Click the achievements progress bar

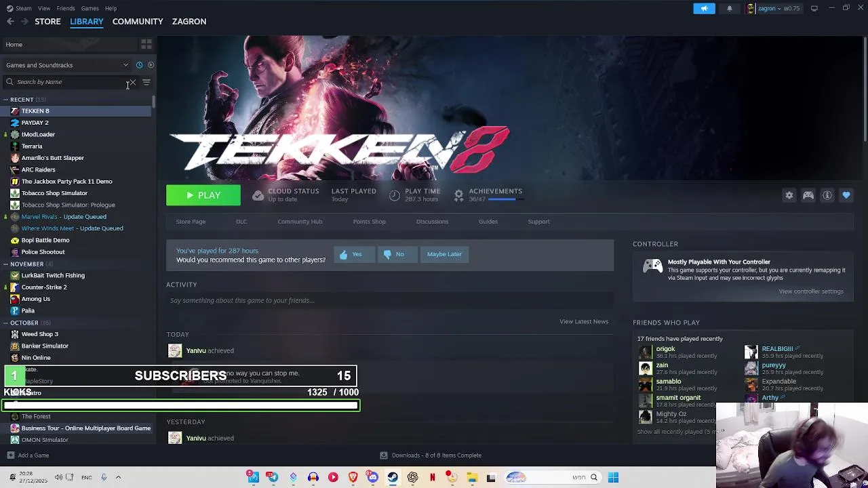click(x=505, y=200)
